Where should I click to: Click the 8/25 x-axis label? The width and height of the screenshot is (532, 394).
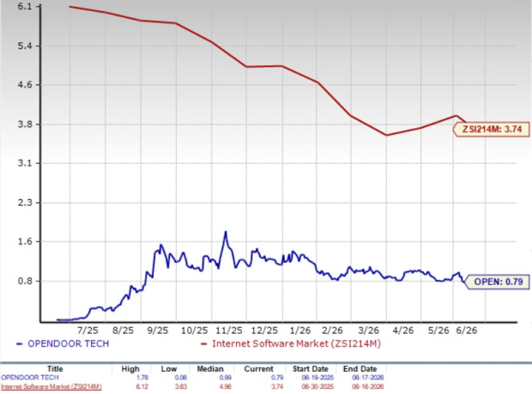(123, 330)
